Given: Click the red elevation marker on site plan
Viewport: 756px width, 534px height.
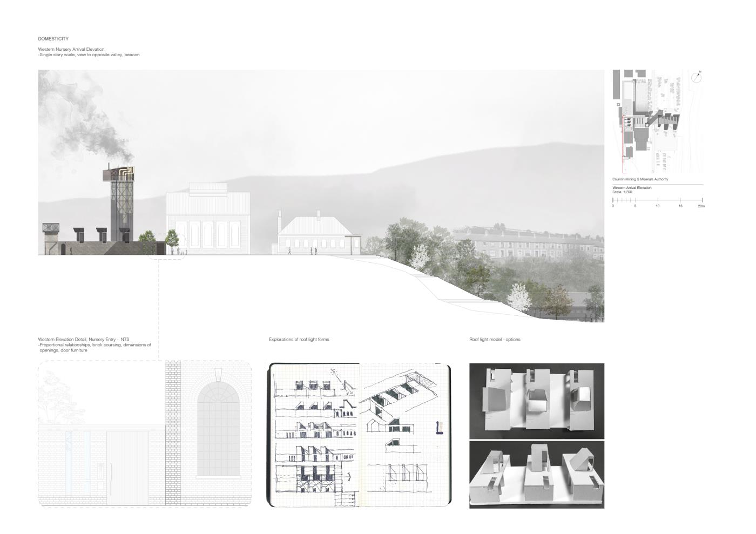Looking at the screenshot, I should [624, 138].
